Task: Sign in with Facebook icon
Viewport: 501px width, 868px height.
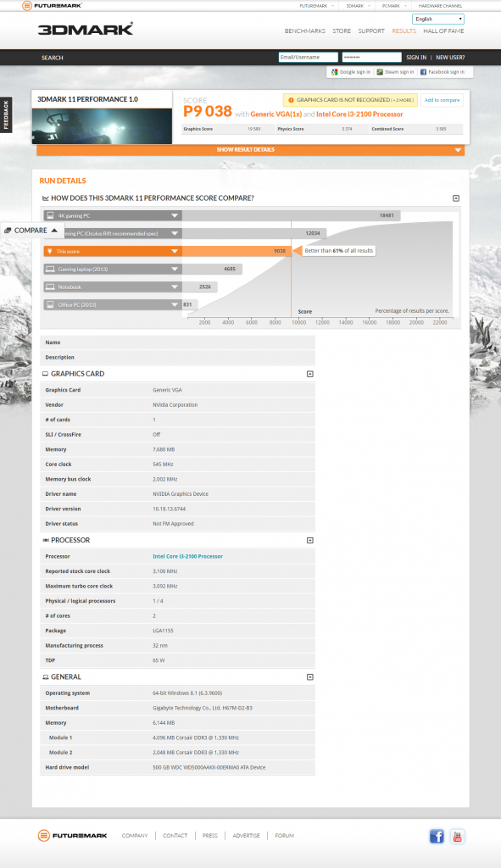Action: [x=423, y=72]
